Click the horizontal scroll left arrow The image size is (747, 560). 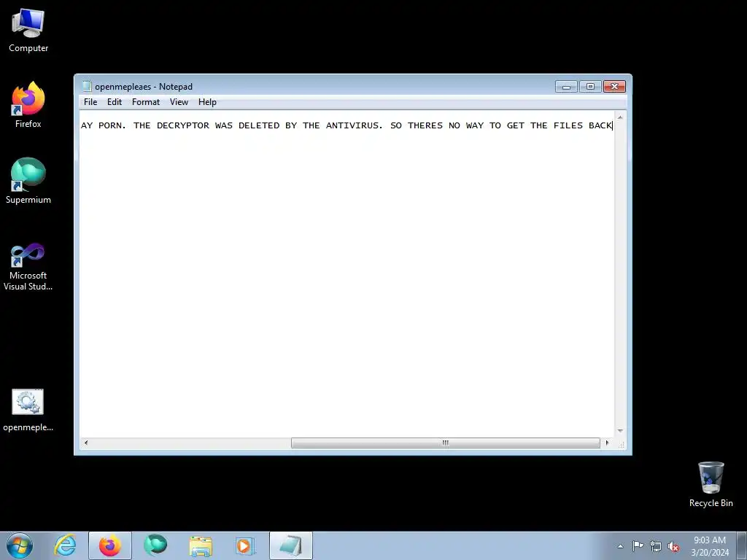[x=86, y=443]
